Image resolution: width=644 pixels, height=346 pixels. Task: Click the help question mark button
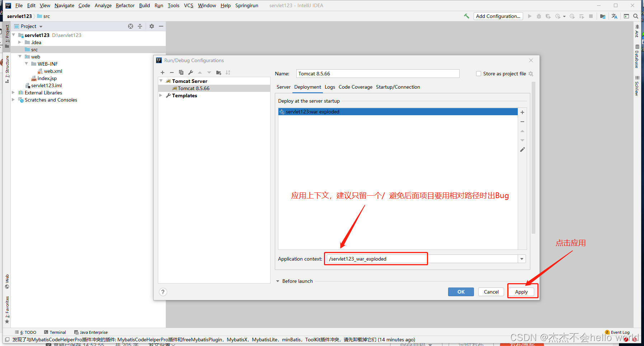[x=163, y=292]
